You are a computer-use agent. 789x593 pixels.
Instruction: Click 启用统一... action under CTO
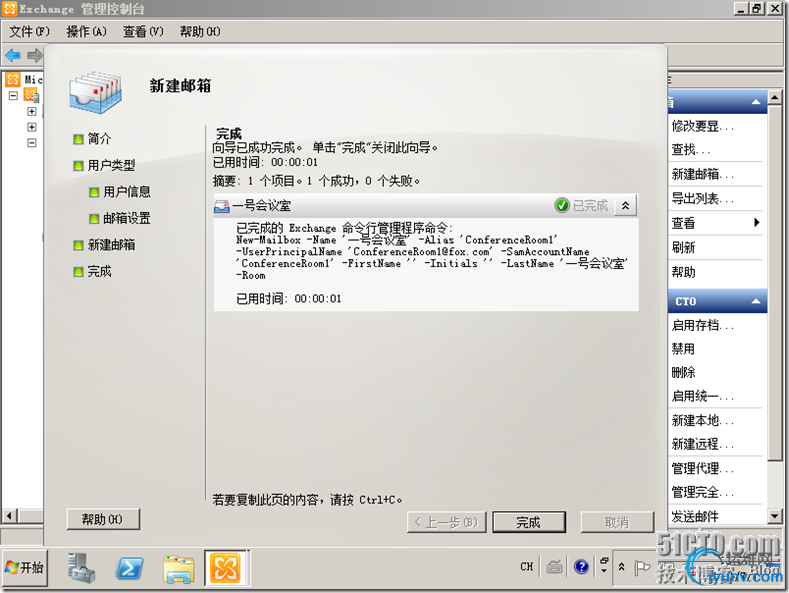pos(702,396)
